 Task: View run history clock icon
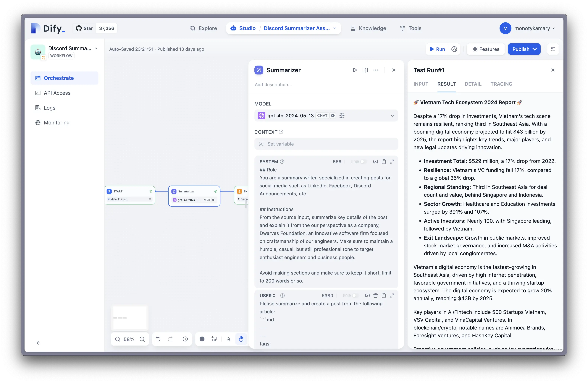point(454,49)
